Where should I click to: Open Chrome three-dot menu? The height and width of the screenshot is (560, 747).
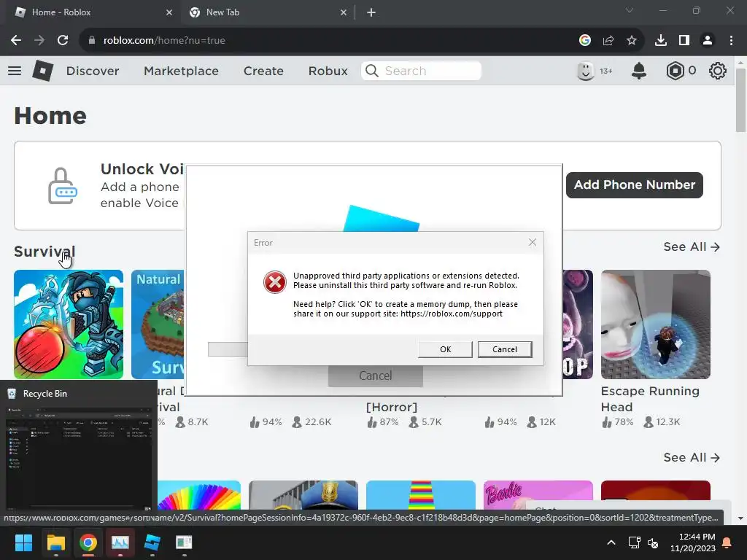coord(731,41)
